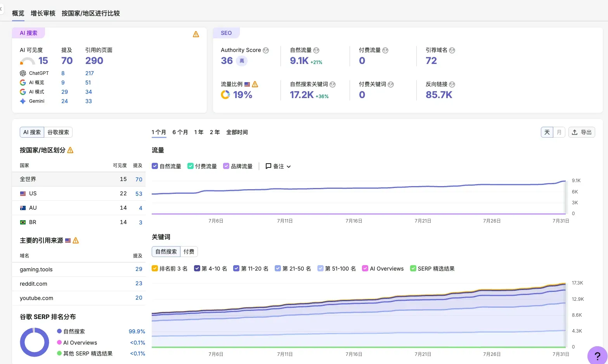
Task: Select the 全部时间 time range
Action: pos(237,132)
